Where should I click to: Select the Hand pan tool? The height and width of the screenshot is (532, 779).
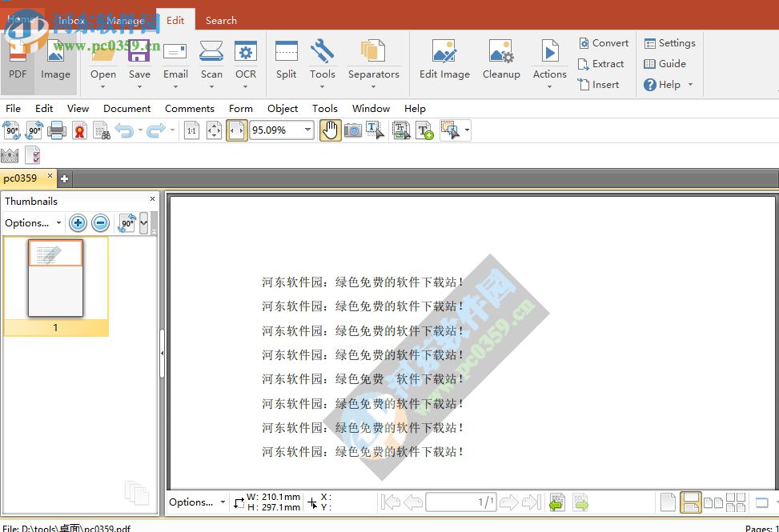330,130
